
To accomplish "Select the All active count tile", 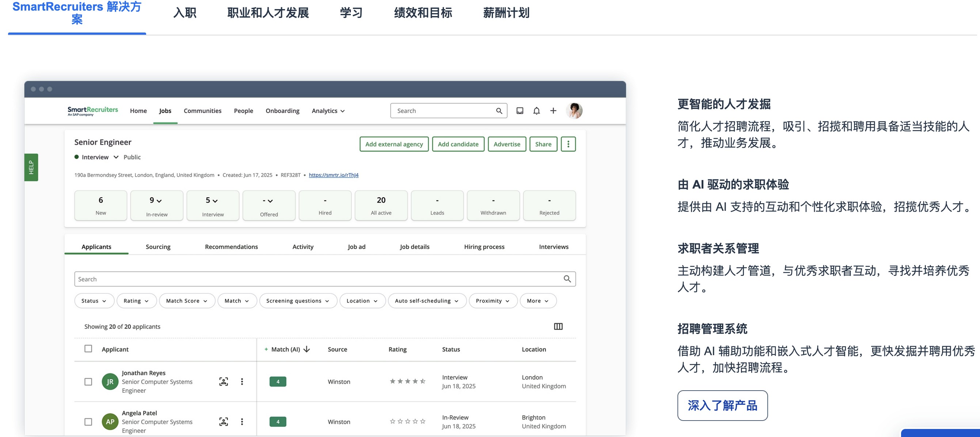I will point(381,205).
